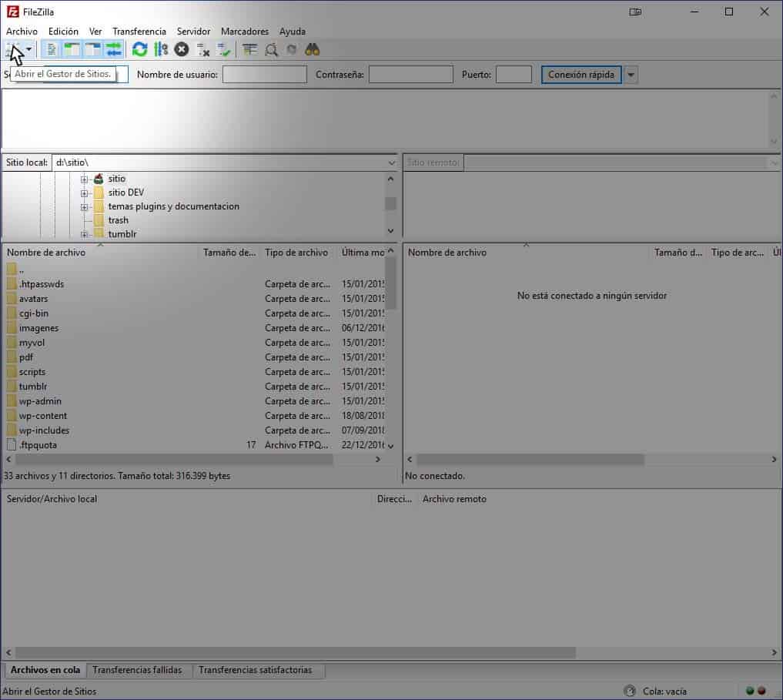Viewport: 783px width, 700px height.
Task: Select the pdf folder icon
Action: (12, 357)
